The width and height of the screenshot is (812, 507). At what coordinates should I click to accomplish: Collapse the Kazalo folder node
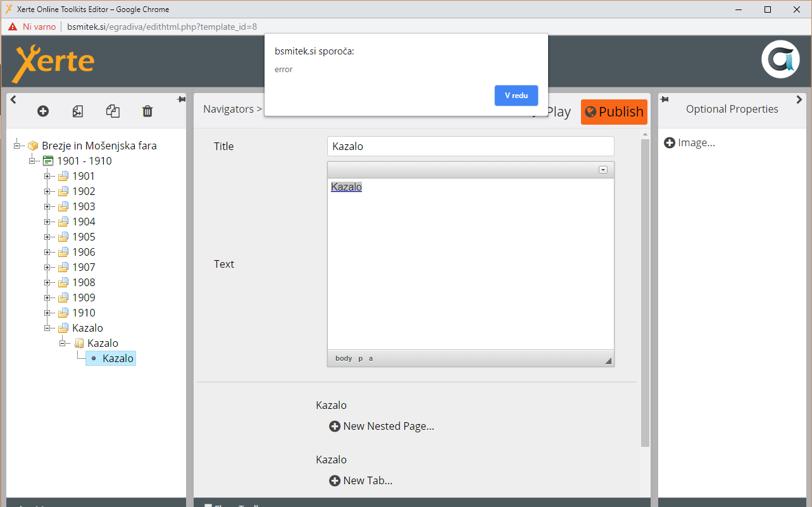(47, 328)
